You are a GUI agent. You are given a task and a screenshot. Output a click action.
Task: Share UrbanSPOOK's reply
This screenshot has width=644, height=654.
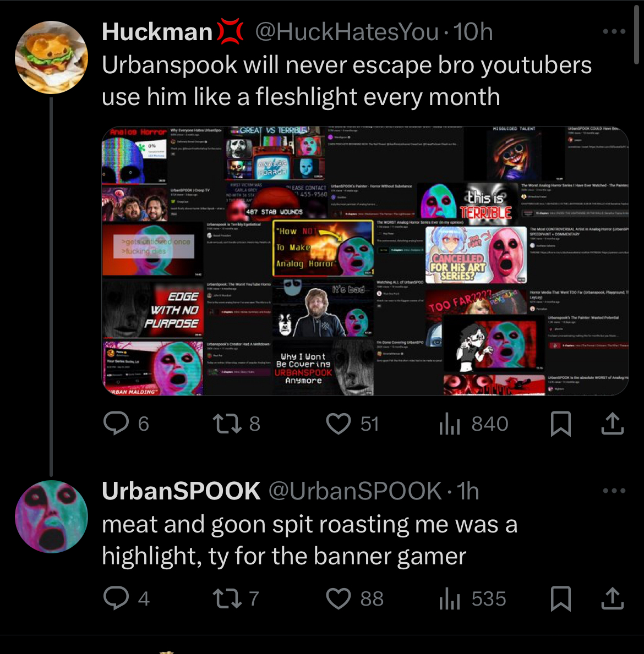(x=612, y=598)
